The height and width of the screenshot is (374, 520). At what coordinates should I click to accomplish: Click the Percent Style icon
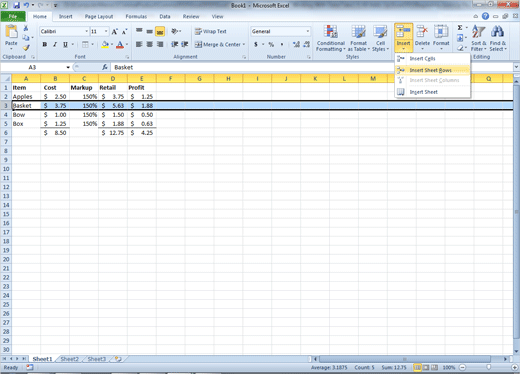[271, 44]
